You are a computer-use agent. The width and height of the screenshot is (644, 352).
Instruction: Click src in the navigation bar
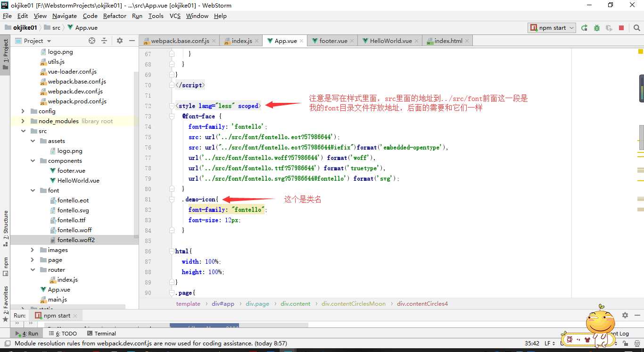pos(52,28)
